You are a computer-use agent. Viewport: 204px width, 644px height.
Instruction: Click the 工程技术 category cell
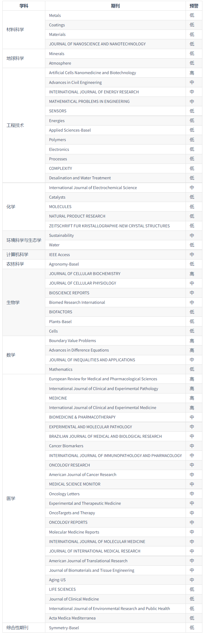coord(15,125)
